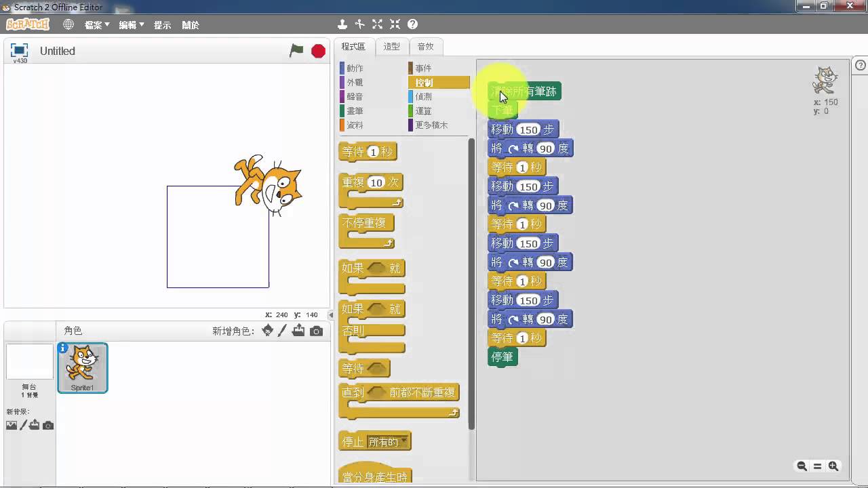The width and height of the screenshot is (868, 488).
Task: Open the 檔案 menu
Action: pyautogui.click(x=97, y=25)
